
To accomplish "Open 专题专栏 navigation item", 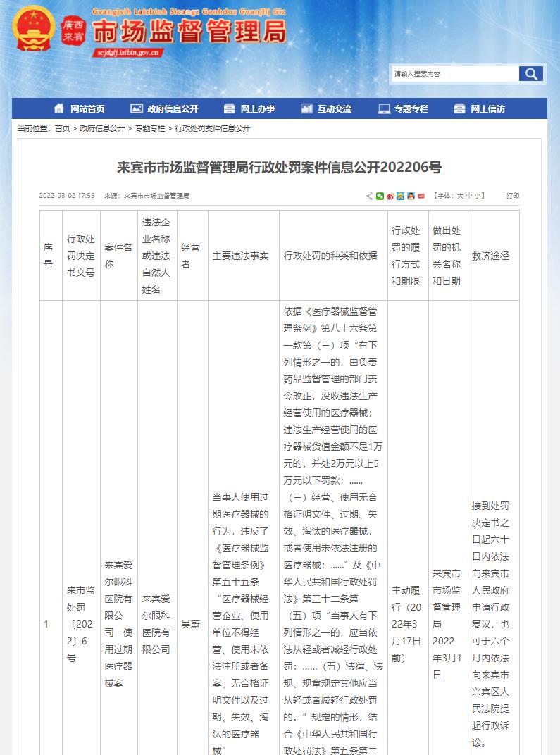I will coord(403,108).
